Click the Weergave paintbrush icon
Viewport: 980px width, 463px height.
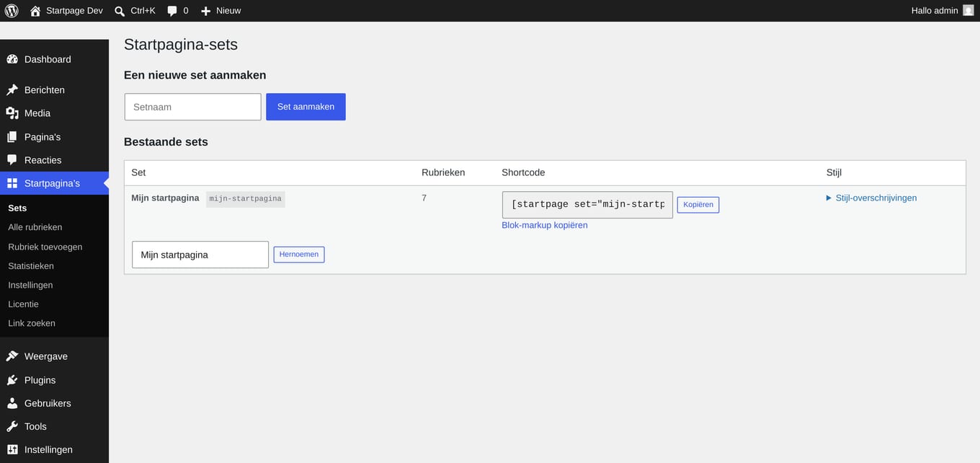click(12, 356)
